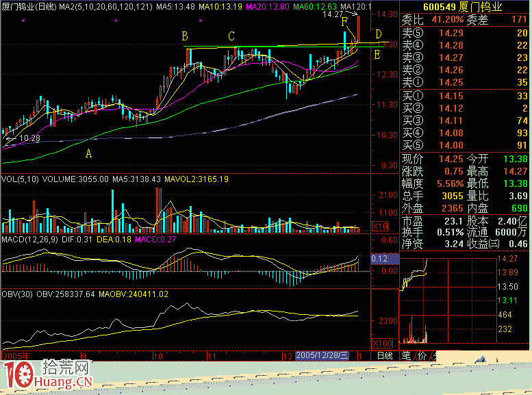This screenshot has height=395, width=532.
Task: Click the highlighted 0.12 MACD value box
Action: click(x=380, y=259)
